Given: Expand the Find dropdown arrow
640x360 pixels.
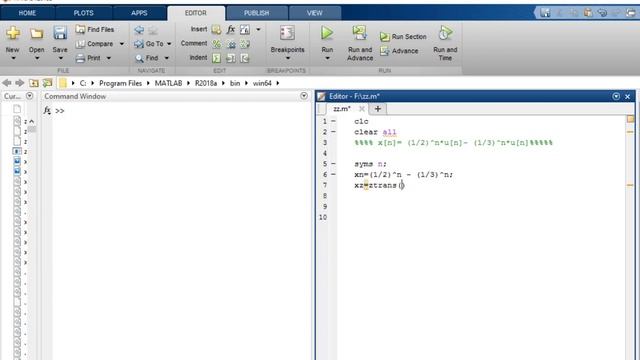Looking at the screenshot, I should point(167,58).
